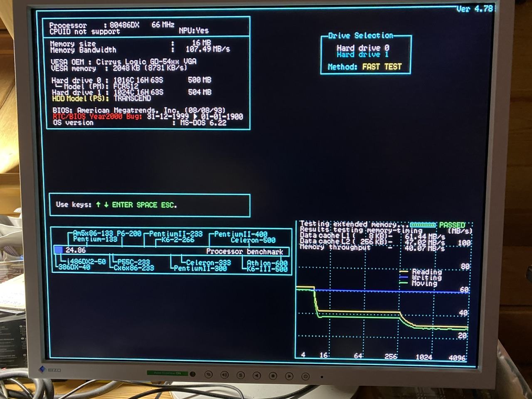Click the K6-2-266 benchmark label
Image resolution: width=532 pixels, height=399 pixels.
tap(177, 240)
